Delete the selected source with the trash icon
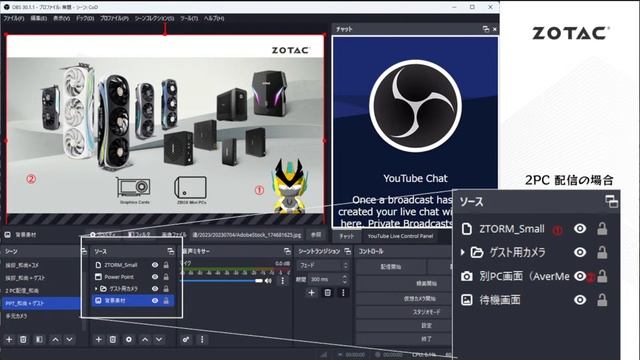 (x=113, y=339)
